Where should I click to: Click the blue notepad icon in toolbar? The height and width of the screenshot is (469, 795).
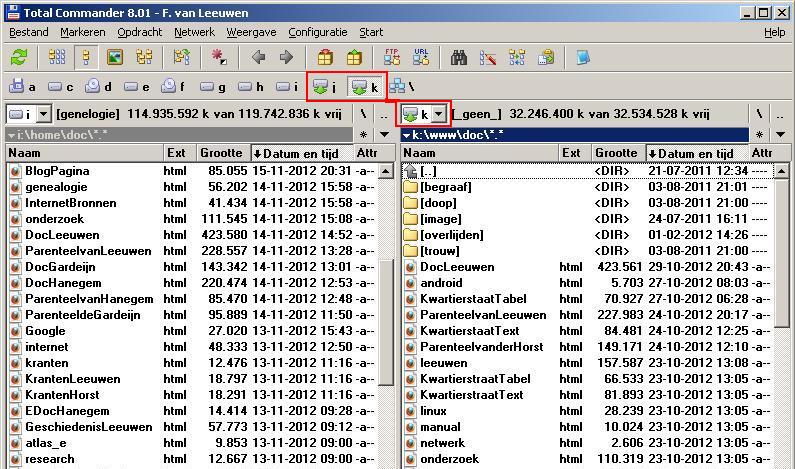(583, 57)
